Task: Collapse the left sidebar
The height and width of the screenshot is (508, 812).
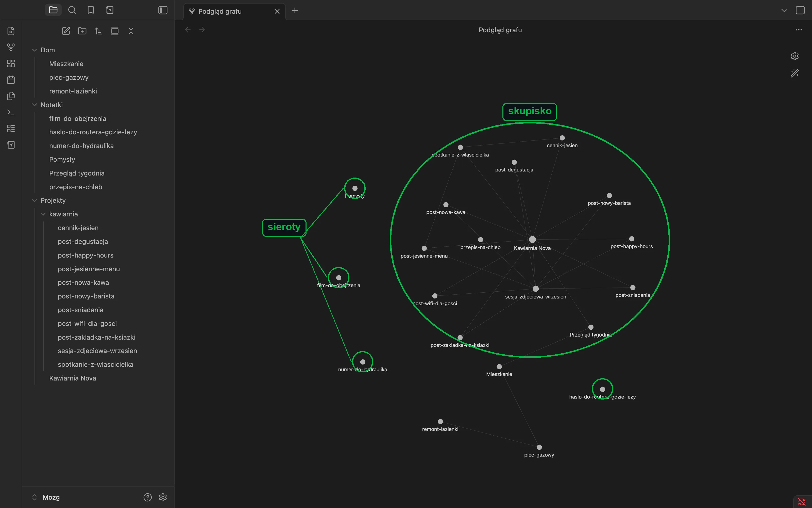Action: (163, 10)
